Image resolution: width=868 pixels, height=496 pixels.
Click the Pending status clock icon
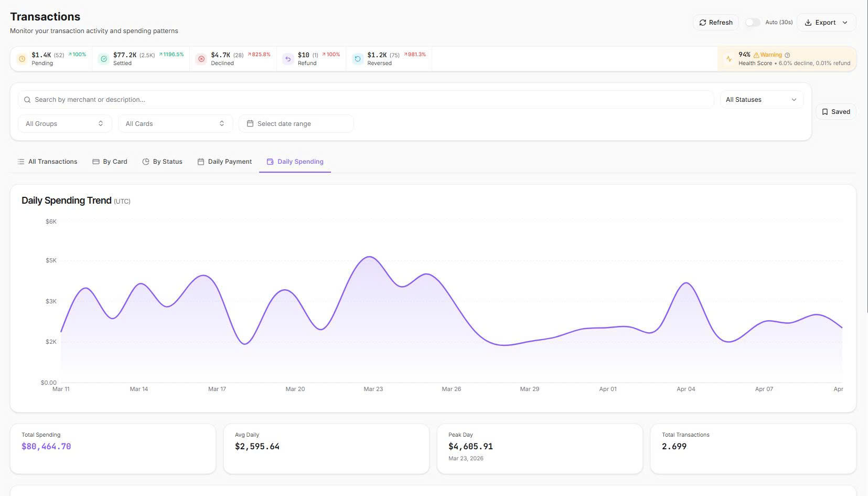coord(22,59)
